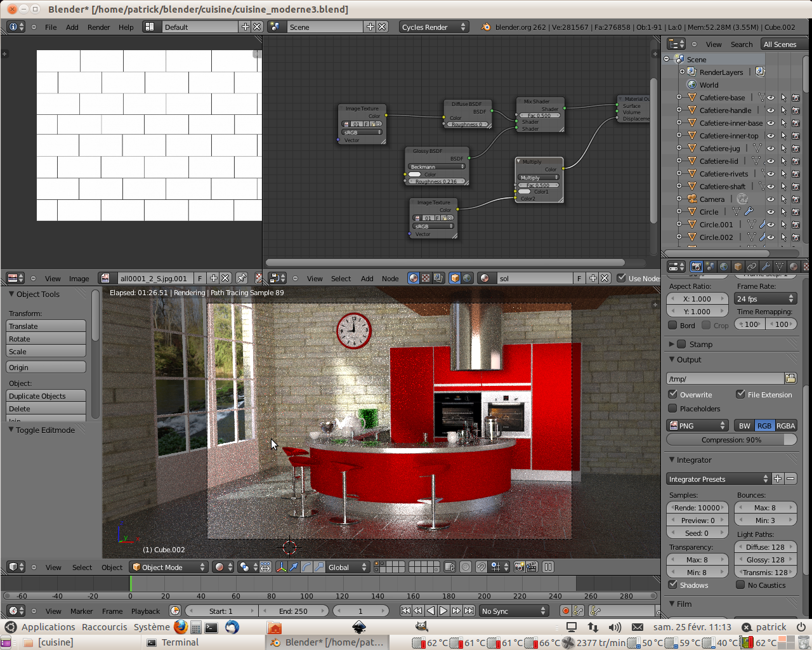Jump to the timeline's last frame
The height and width of the screenshot is (650, 812).
tap(469, 611)
